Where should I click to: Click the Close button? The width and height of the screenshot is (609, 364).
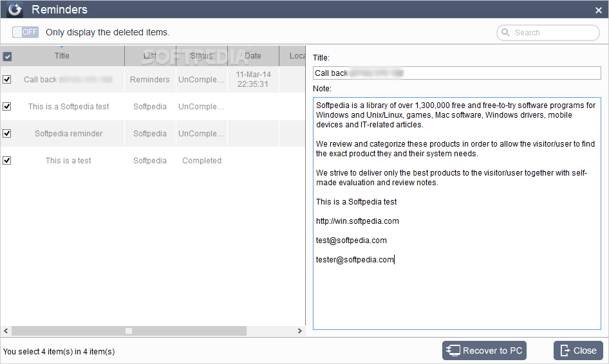578,350
